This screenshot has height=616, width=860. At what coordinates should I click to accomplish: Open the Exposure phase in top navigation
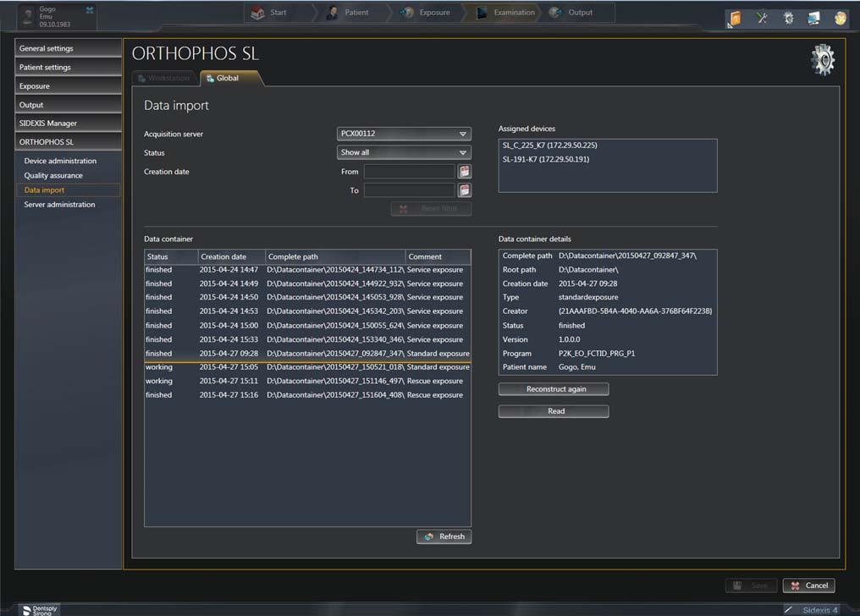tap(425, 13)
